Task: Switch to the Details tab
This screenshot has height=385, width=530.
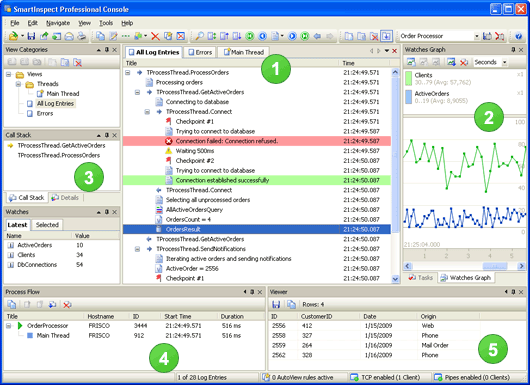Action: (x=65, y=198)
